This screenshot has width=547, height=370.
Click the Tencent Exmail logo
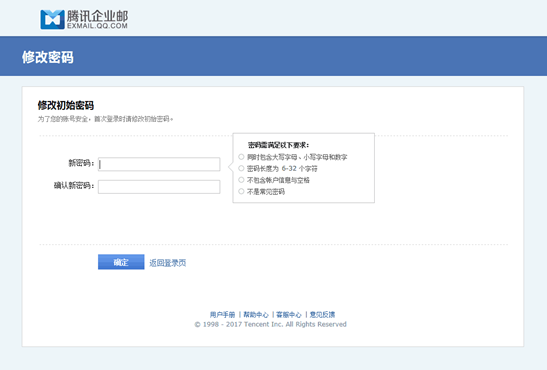(84, 19)
